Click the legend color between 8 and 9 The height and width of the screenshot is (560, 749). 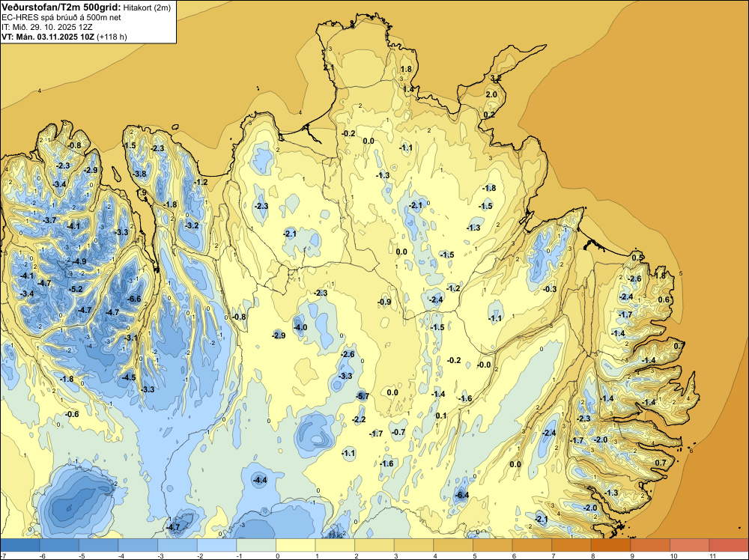pos(610,545)
